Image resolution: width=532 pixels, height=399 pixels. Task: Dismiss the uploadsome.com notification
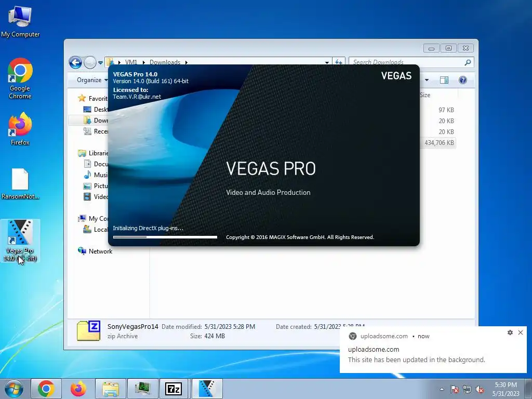click(x=521, y=332)
